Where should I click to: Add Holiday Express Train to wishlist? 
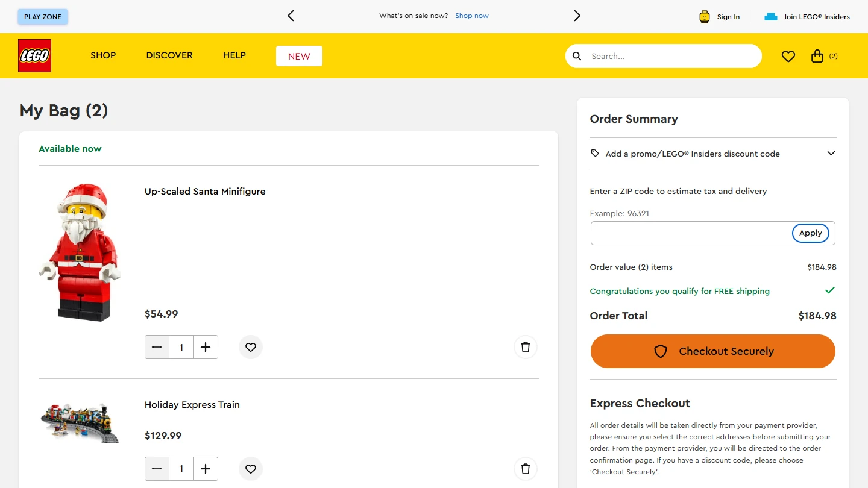pos(251,469)
